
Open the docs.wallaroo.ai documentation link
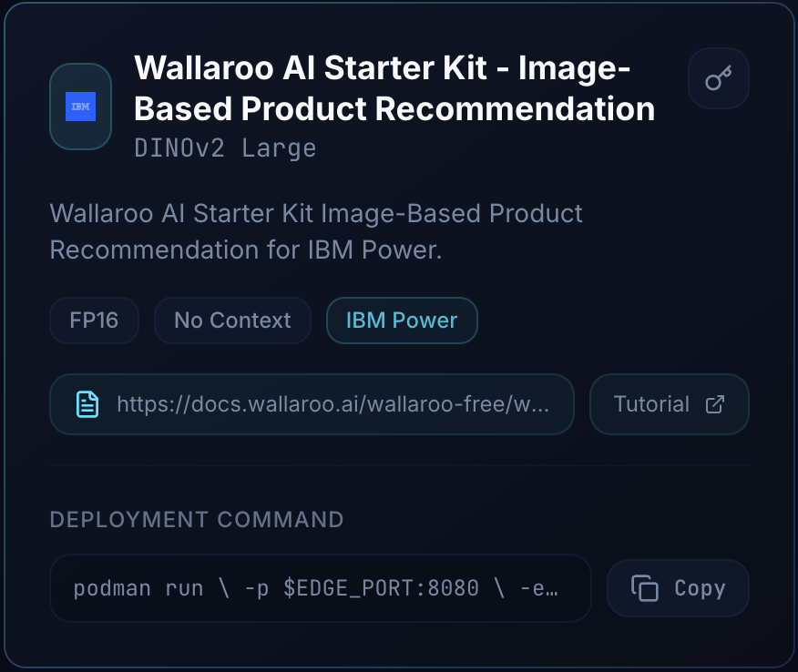click(x=332, y=404)
